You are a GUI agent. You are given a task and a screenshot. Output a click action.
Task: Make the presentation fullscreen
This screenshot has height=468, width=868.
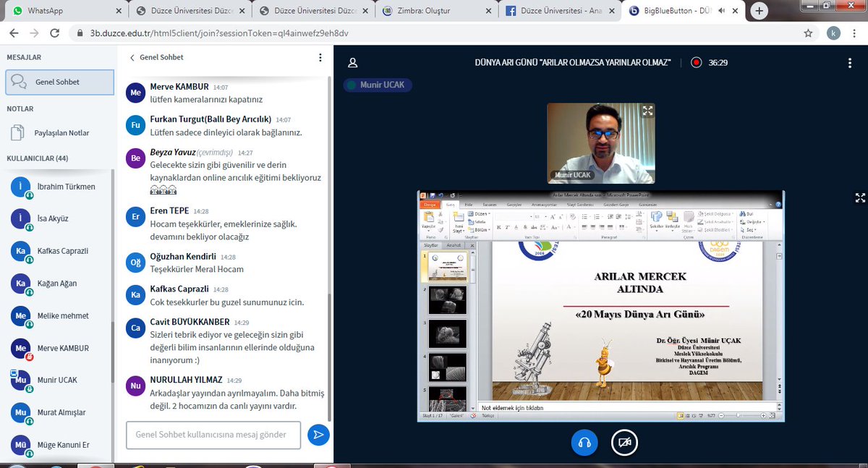click(x=860, y=197)
